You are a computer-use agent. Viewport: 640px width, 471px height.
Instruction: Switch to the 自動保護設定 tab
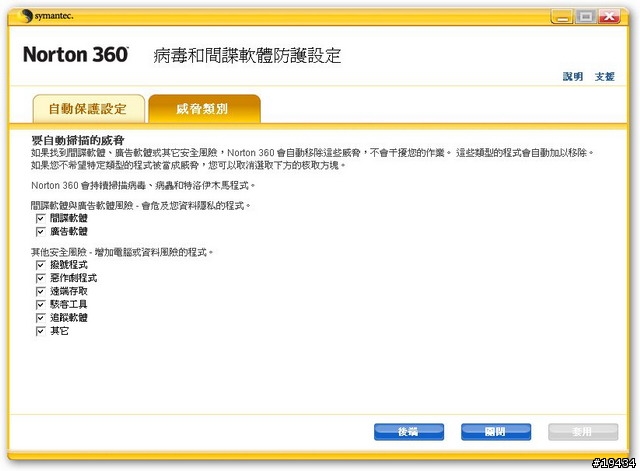coord(89,109)
